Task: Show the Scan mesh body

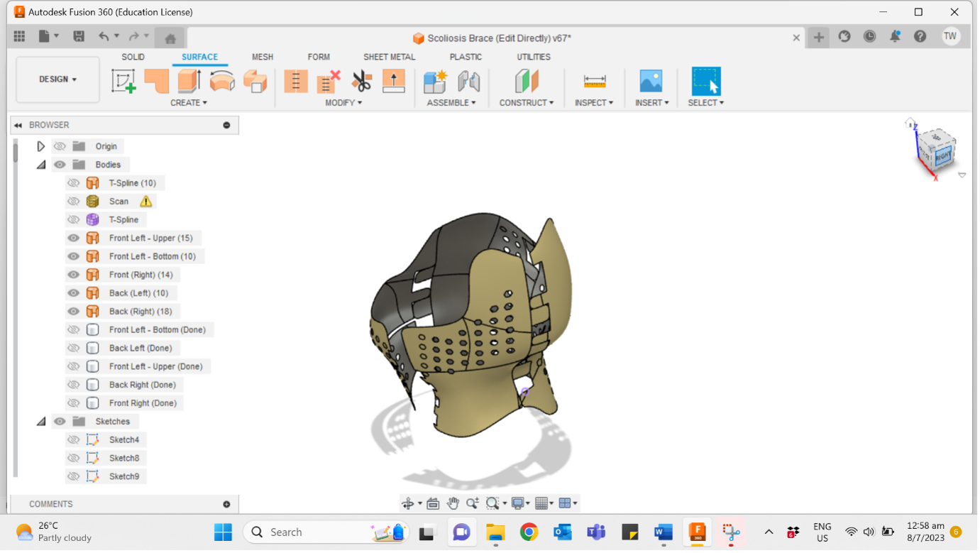Action: click(x=73, y=202)
